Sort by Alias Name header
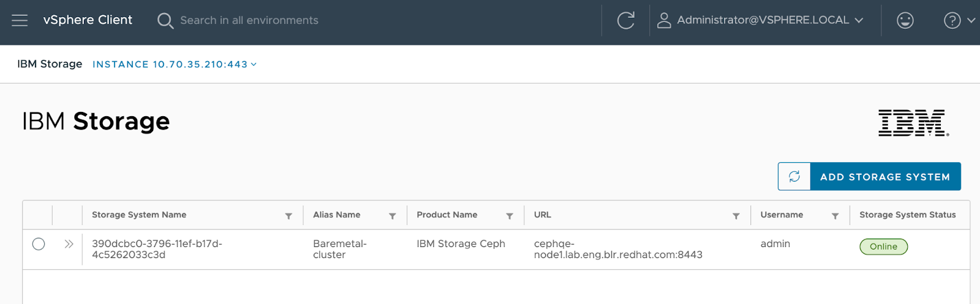Screen dimensions: 980x304 (x=336, y=215)
